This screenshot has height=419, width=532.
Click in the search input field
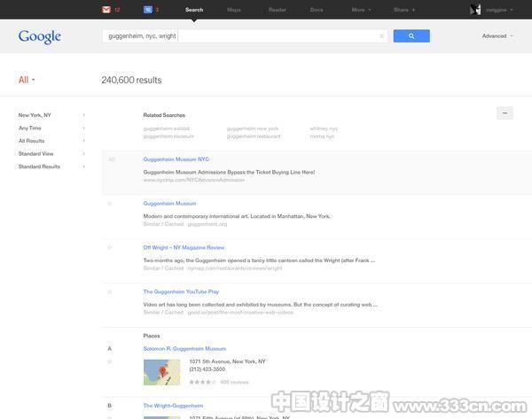tap(245, 36)
